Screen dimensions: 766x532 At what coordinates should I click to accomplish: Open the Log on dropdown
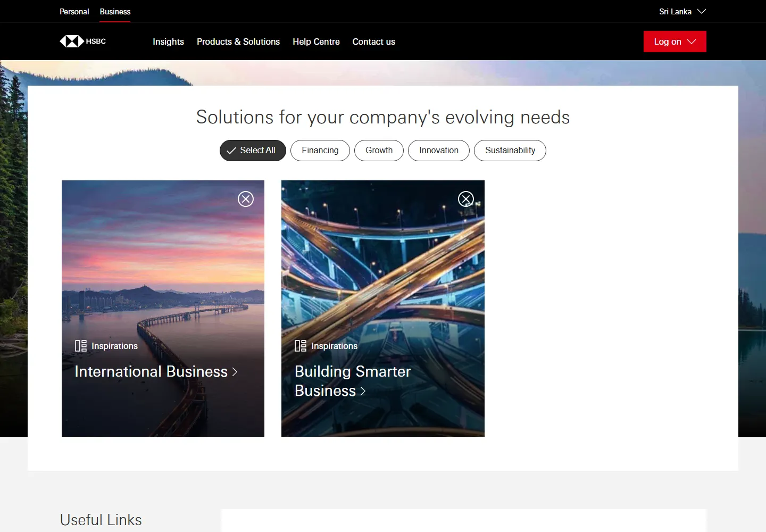click(x=675, y=41)
